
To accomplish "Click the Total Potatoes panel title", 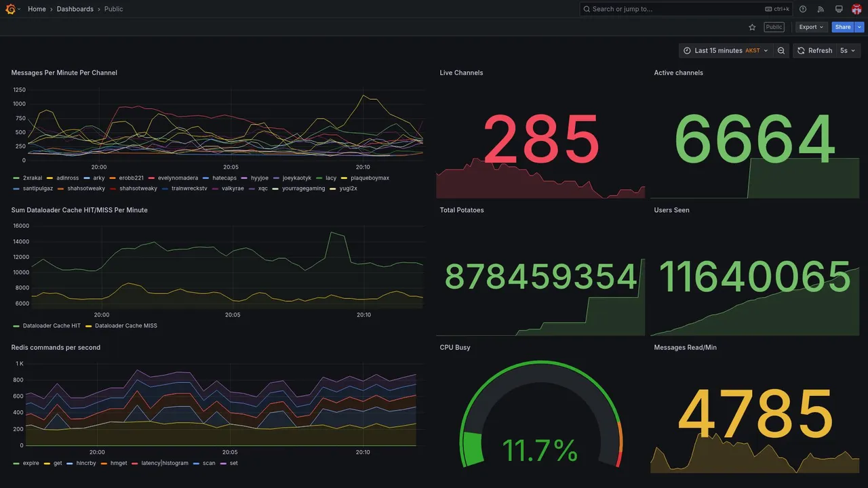I will (462, 210).
